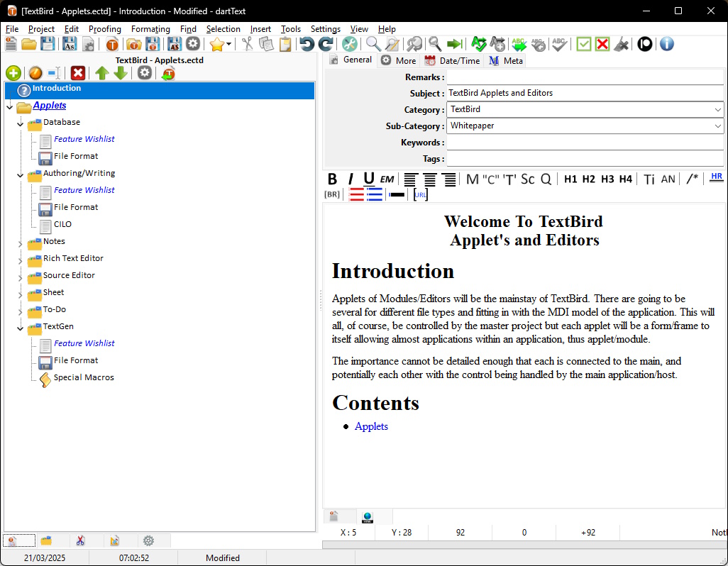
Task: Click the wrench and screwdriver tools icon
Action: 350,44
